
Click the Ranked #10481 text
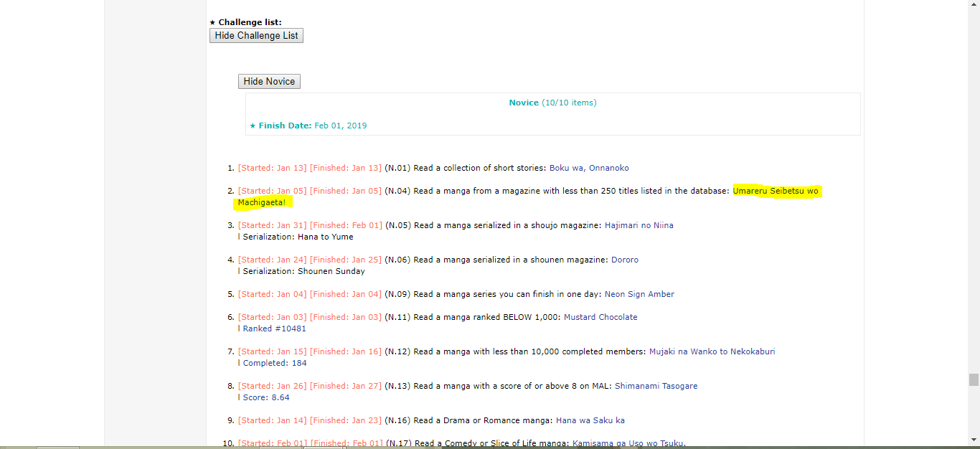pyautogui.click(x=274, y=329)
